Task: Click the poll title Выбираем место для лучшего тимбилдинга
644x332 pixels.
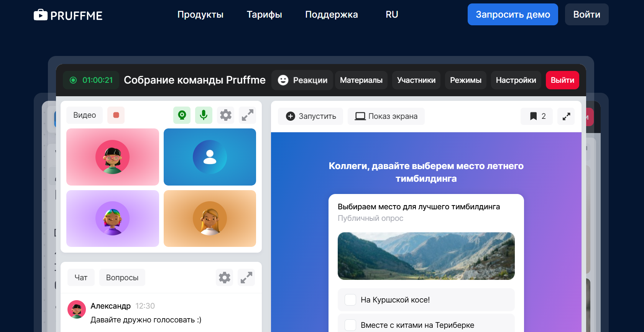Action: (419, 207)
